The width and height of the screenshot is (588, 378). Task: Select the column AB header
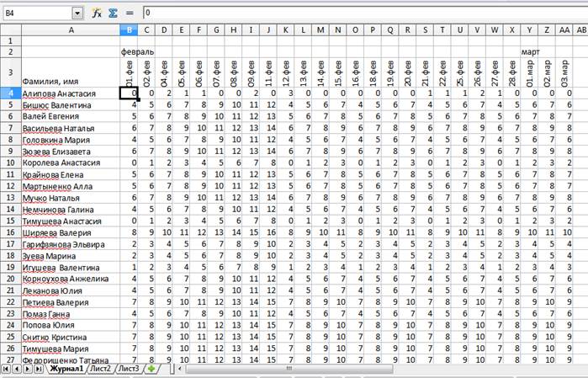click(580, 31)
